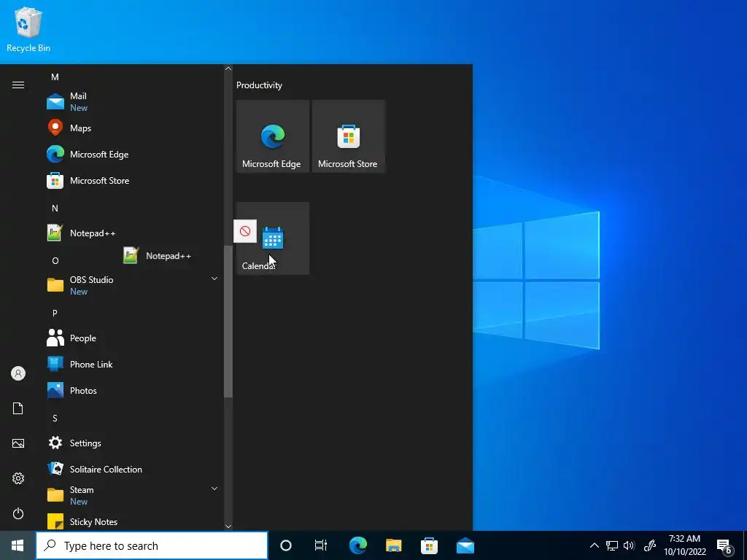The width and height of the screenshot is (747, 560).
Task: Open File Explorer from taskbar
Action: (x=393, y=545)
